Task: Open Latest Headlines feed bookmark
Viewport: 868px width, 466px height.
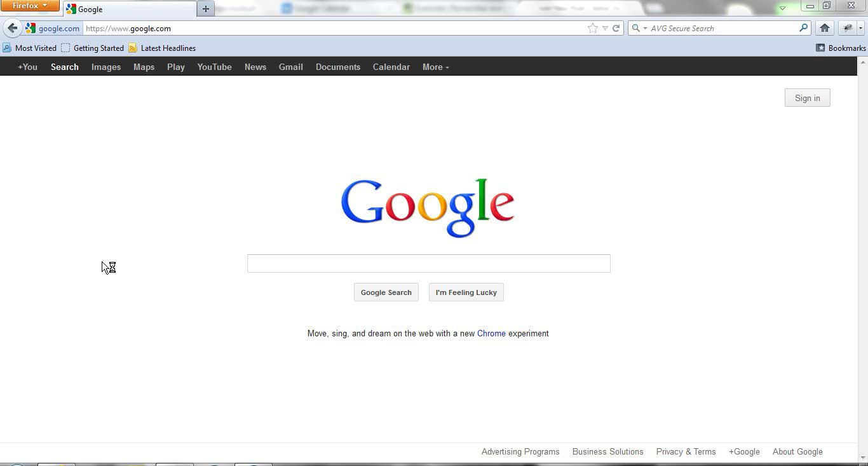Action: [162, 48]
